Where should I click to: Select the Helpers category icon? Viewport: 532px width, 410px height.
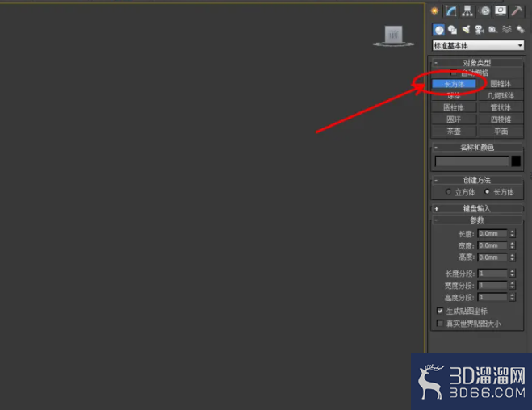[x=492, y=30]
